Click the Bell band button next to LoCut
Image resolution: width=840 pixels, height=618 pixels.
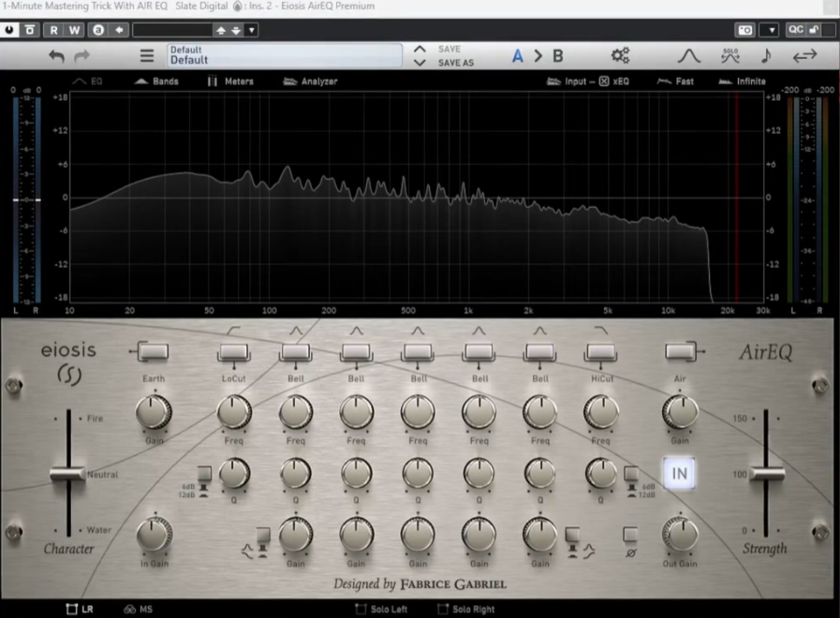click(x=295, y=351)
